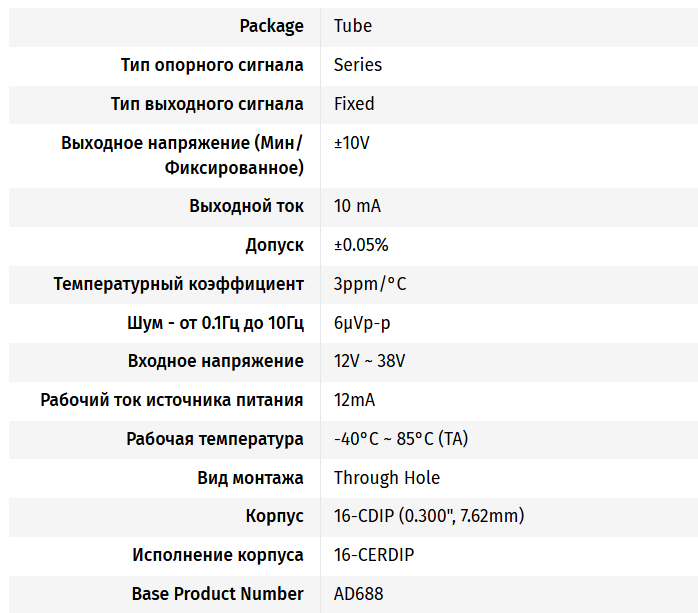This screenshot has height=613, width=698.
Task: Select the "10 mA" current value
Action: (x=357, y=206)
